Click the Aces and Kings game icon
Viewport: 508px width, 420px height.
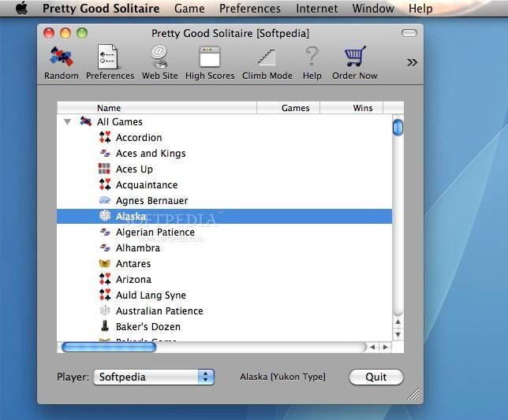pyautogui.click(x=105, y=153)
